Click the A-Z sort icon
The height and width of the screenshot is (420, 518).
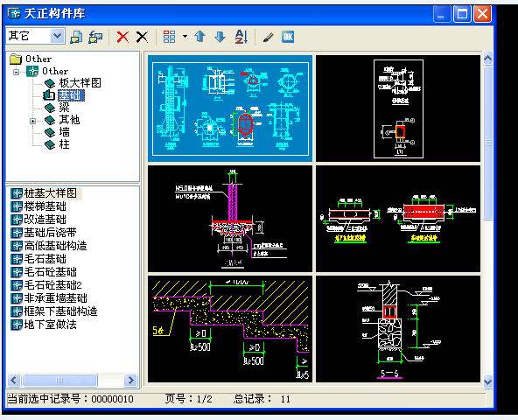pyautogui.click(x=241, y=37)
